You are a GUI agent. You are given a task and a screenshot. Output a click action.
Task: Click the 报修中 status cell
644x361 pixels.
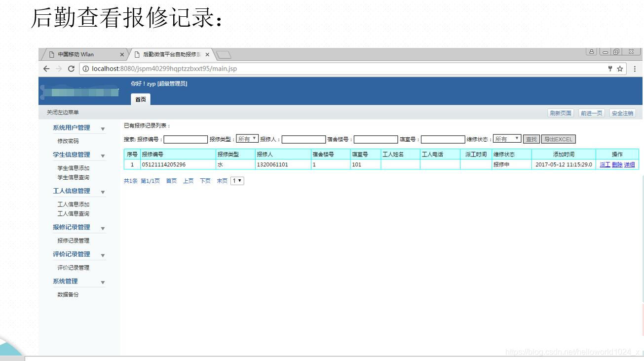coord(511,165)
